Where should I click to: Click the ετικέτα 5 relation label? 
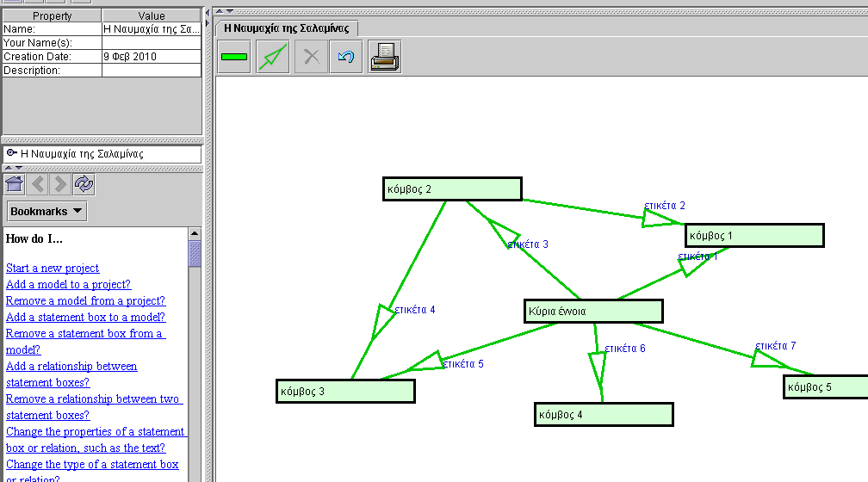pos(463,364)
